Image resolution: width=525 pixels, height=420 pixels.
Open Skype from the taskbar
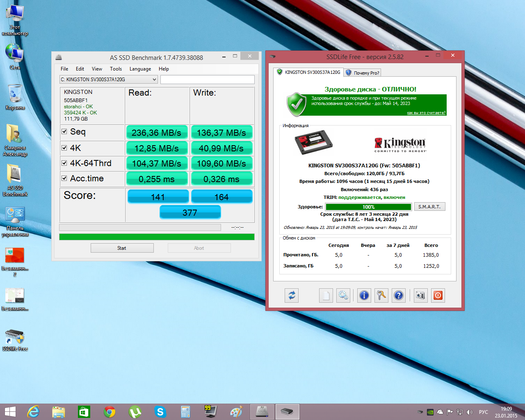160,411
